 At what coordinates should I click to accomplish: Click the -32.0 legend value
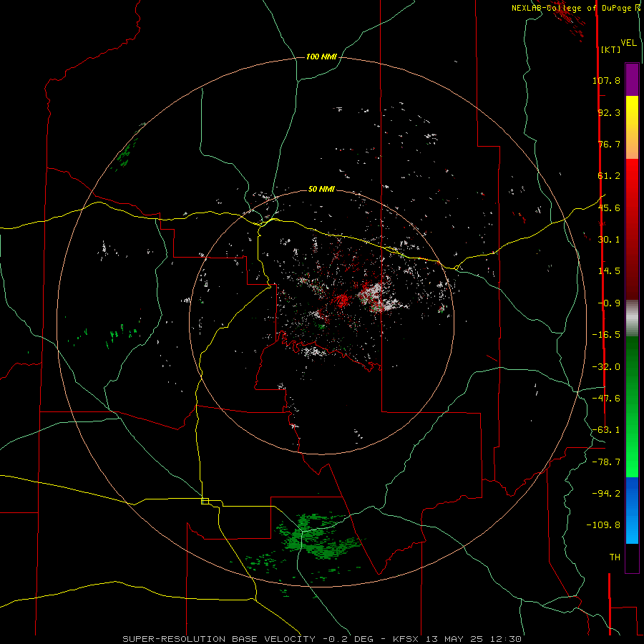click(606, 367)
